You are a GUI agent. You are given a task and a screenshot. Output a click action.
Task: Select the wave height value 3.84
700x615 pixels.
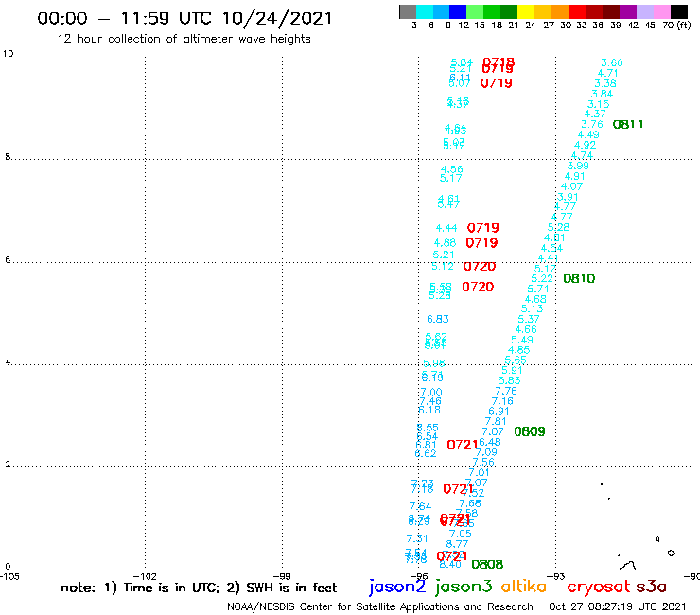[602, 94]
